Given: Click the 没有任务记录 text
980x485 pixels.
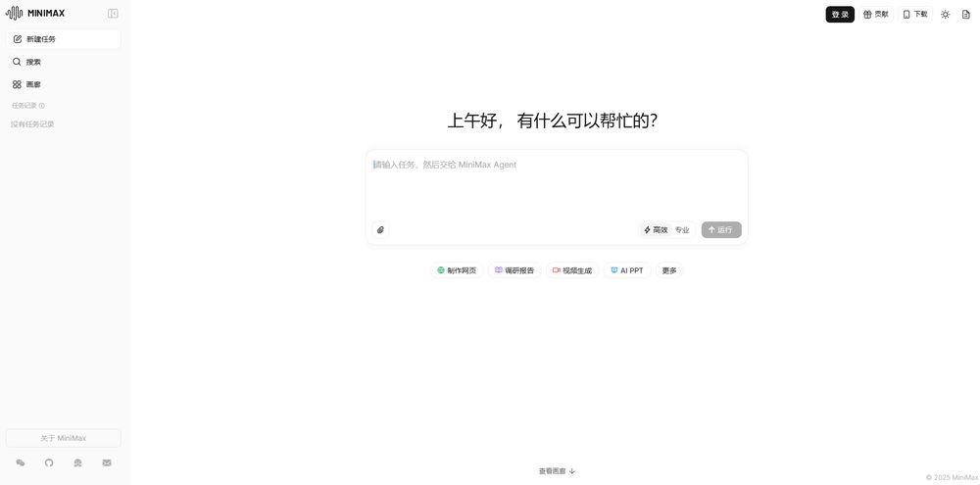Looking at the screenshot, I should pyautogui.click(x=32, y=124).
